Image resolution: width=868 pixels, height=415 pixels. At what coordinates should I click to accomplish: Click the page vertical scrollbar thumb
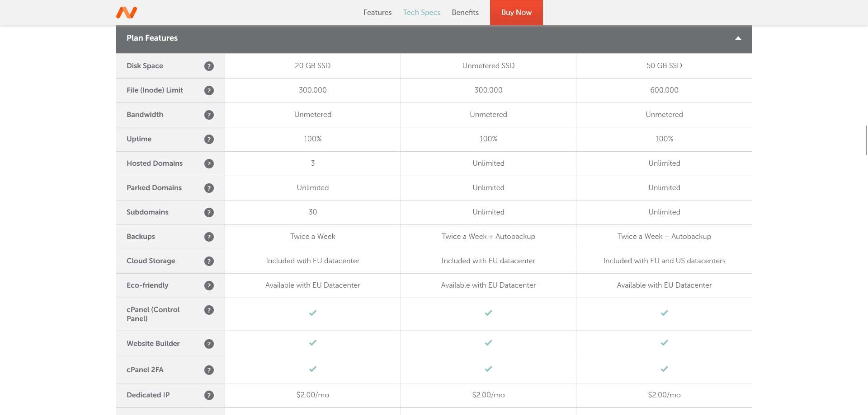point(866,140)
